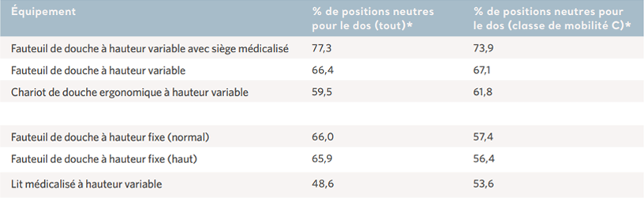Click "Lit médicalisé à hauteur variable" row label

coord(86,184)
